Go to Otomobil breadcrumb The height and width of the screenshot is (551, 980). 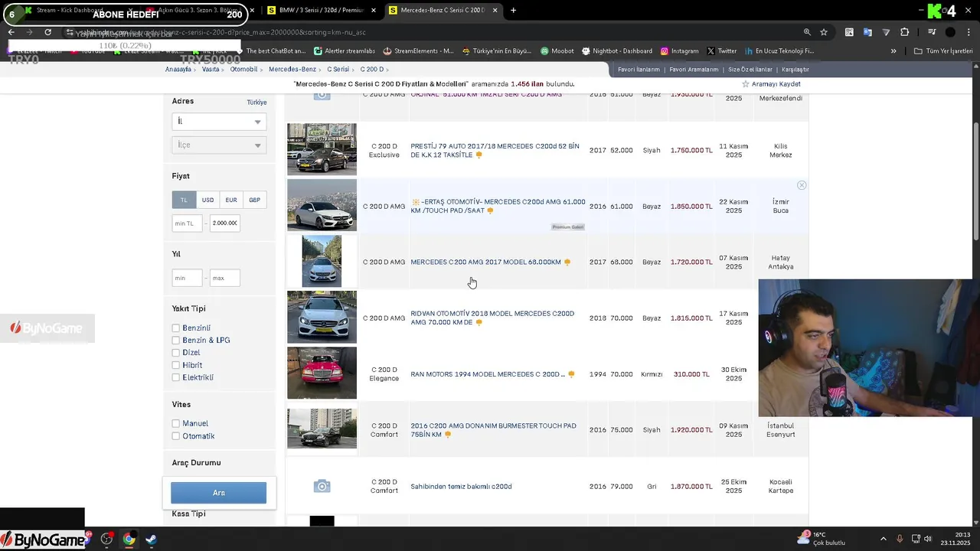click(x=244, y=70)
